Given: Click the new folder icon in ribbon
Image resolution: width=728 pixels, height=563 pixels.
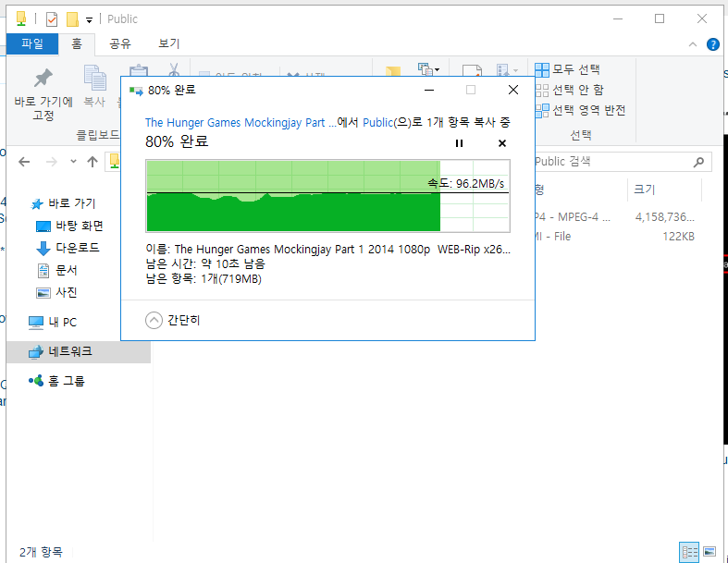Looking at the screenshot, I should (x=393, y=71).
